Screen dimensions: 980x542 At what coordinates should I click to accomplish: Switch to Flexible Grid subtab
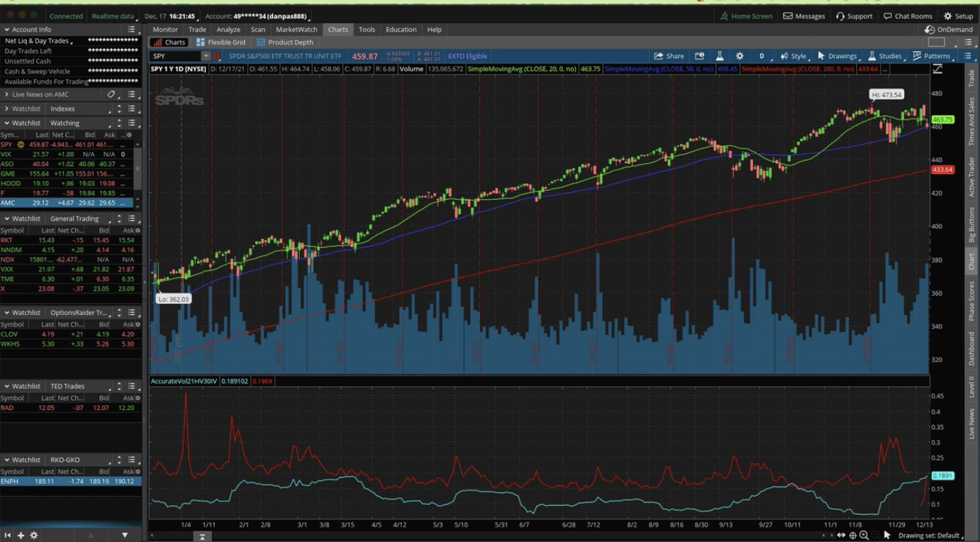(x=221, y=43)
